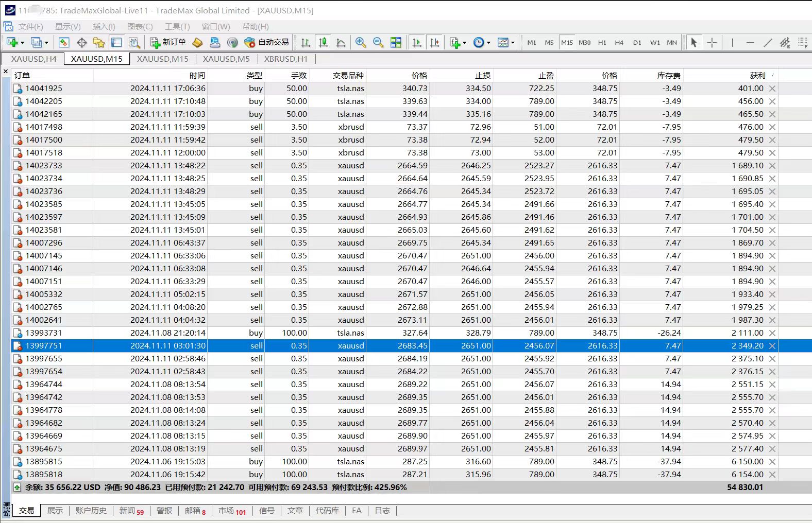812x523 pixels.
Task: Draw a trendline with the diagonal line tool
Action: coord(768,43)
